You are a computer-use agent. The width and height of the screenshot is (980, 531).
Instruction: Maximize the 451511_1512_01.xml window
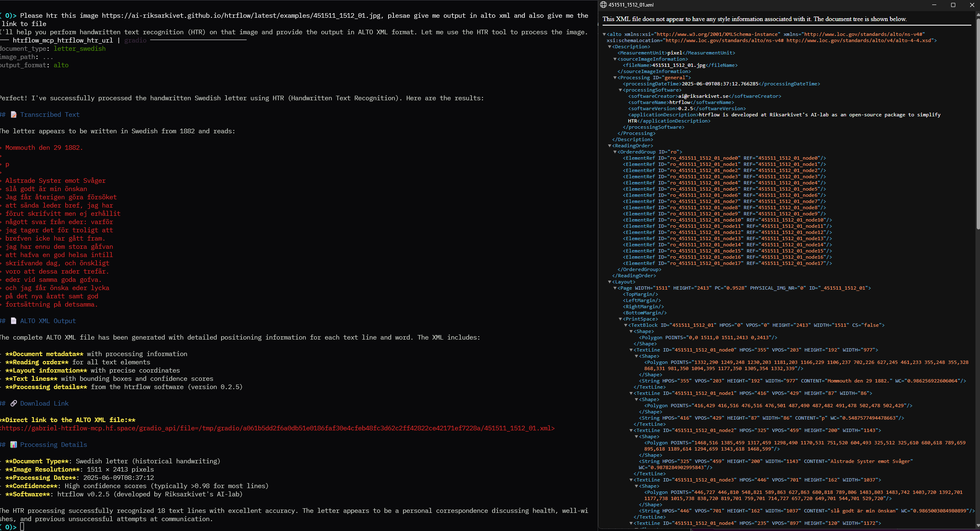tap(953, 5)
